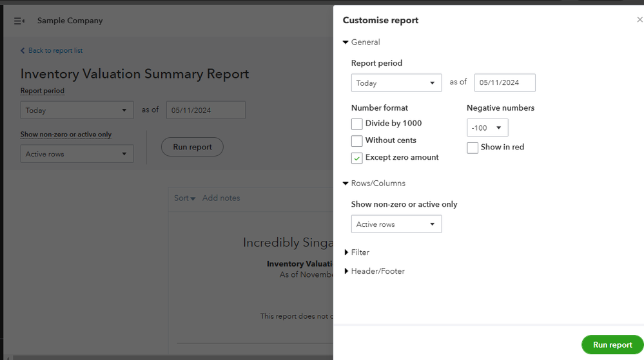
Task: Enable the Show in red checkbox
Action: 473,147
